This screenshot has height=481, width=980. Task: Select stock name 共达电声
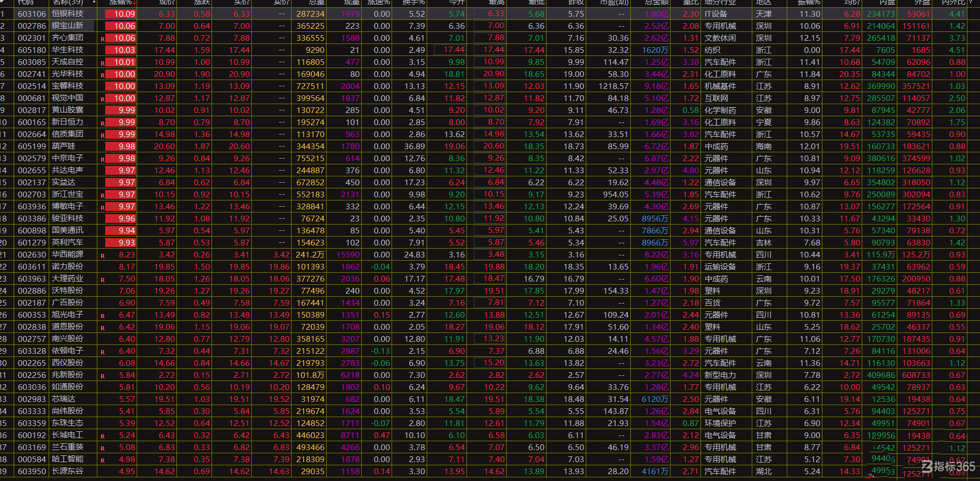[68, 170]
